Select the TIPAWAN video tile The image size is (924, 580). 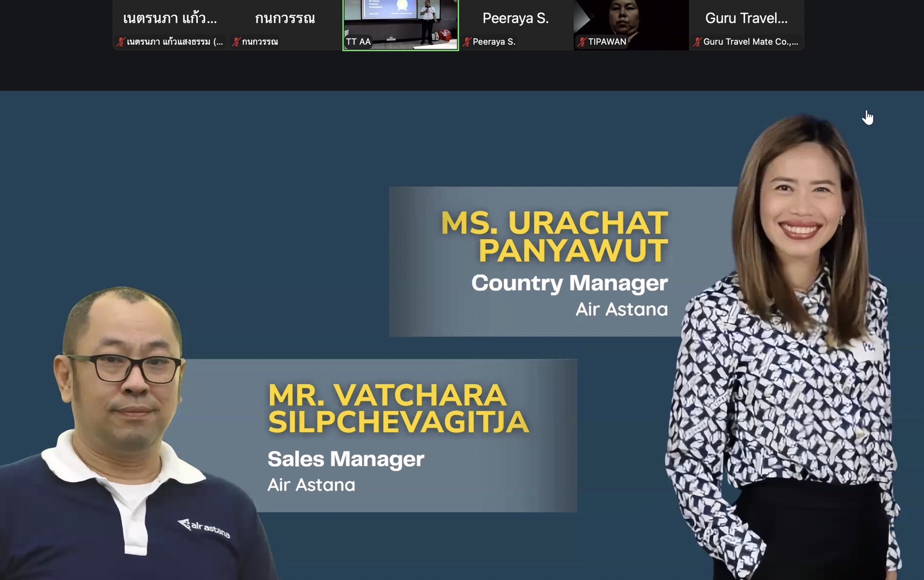(631, 25)
